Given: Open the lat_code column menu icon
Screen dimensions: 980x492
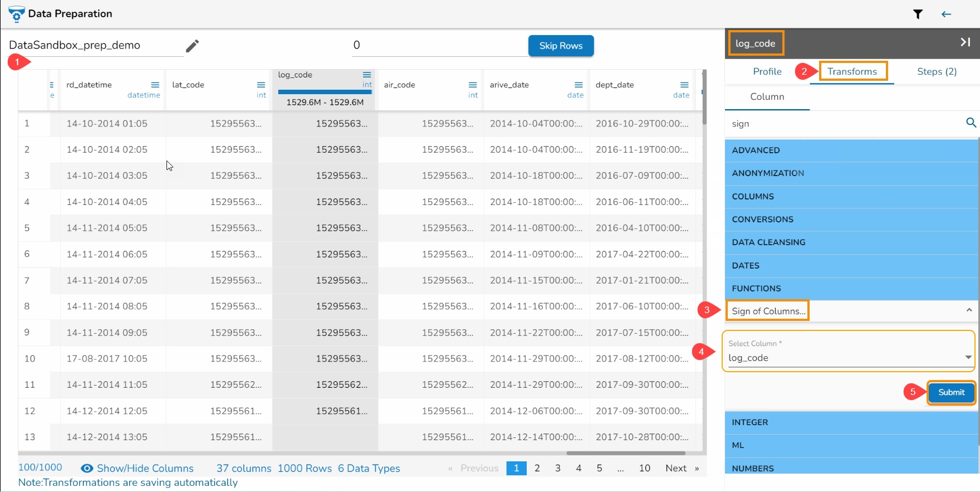Looking at the screenshot, I should click(x=261, y=85).
